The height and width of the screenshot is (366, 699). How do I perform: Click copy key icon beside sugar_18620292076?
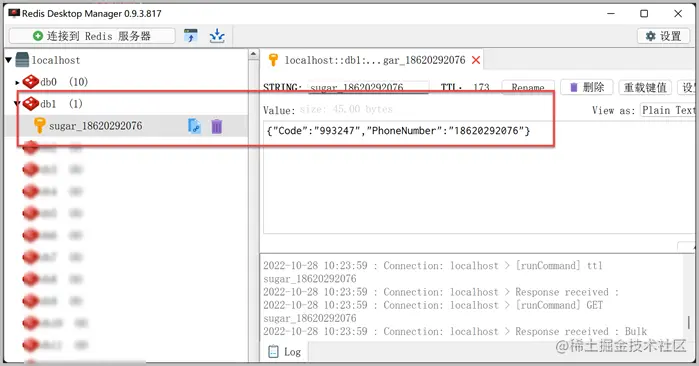point(194,126)
